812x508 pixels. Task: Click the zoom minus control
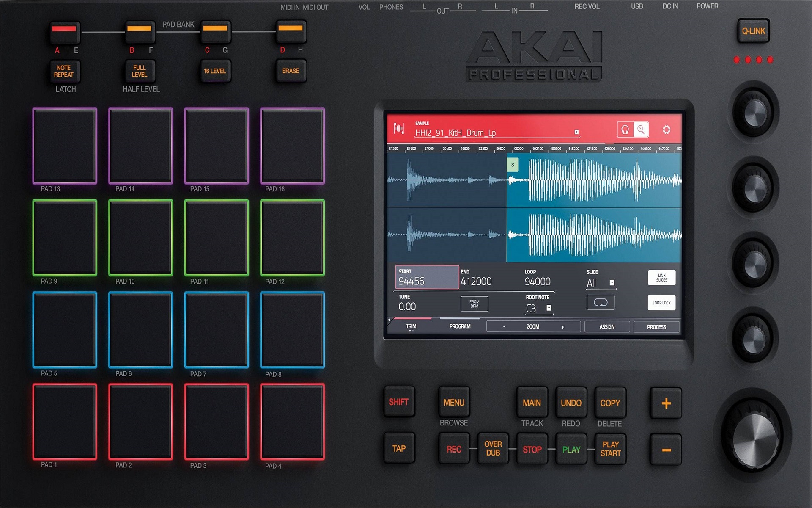(x=504, y=327)
